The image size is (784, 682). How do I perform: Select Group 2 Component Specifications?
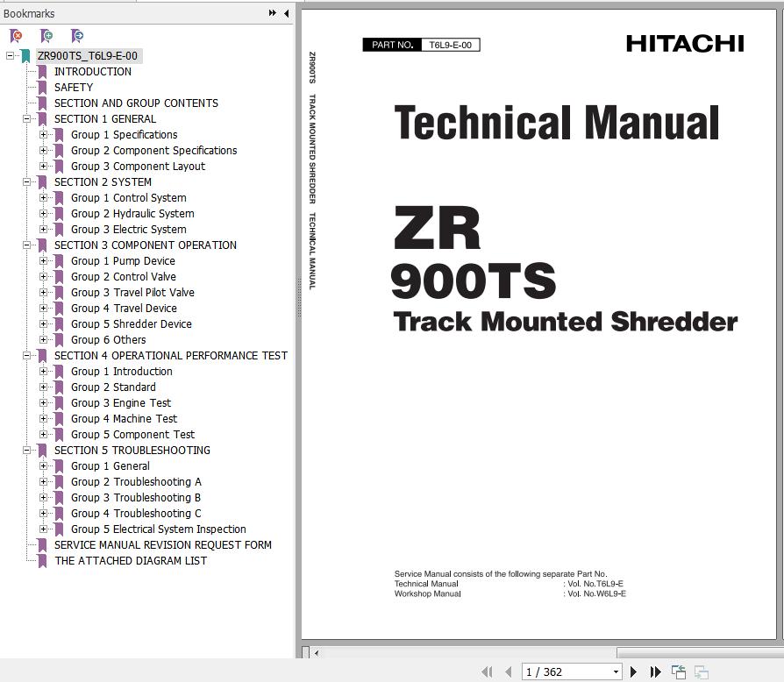[x=154, y=151]
